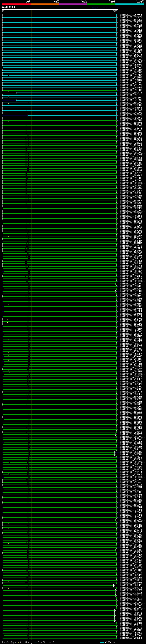
Task: Select the UniRef100_A9S123 label
Action: (x=131, y=296)
